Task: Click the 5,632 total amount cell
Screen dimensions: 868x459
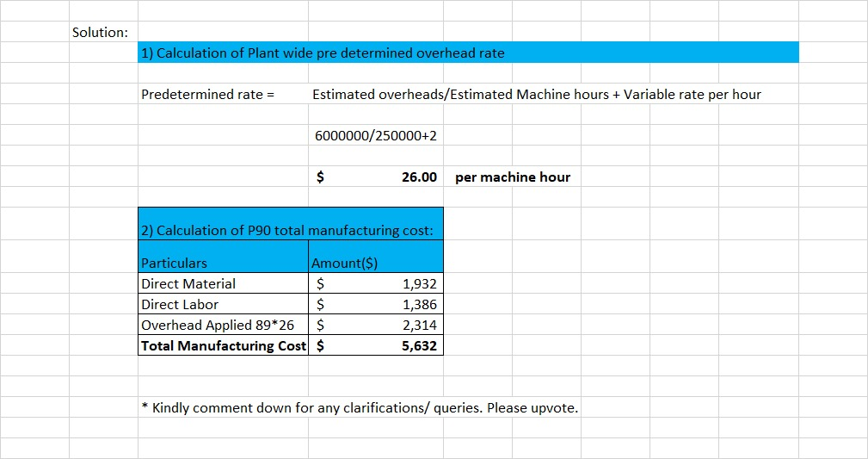Action: [x=376, y=344]
